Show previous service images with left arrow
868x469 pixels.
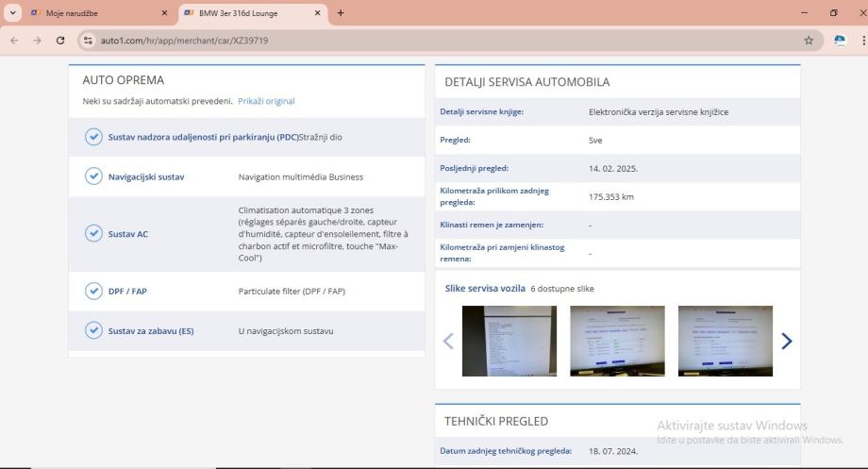(x=448, y=341)
